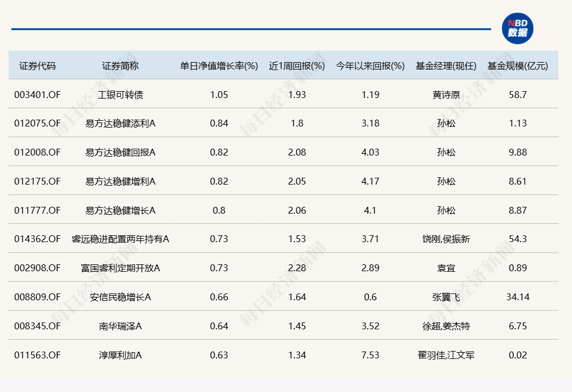Select fund size value 0.02
Viewport: 572px width, 392px height.
[518, 355]
